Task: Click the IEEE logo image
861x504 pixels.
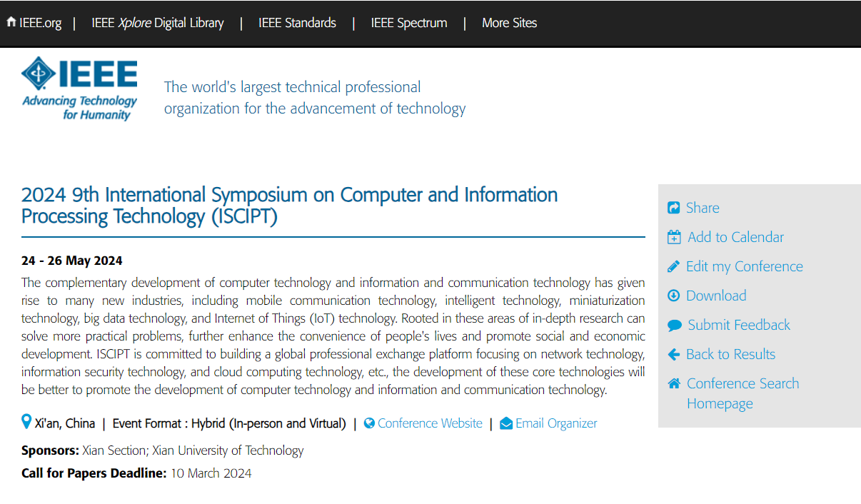Action: (x=79, y=89)
